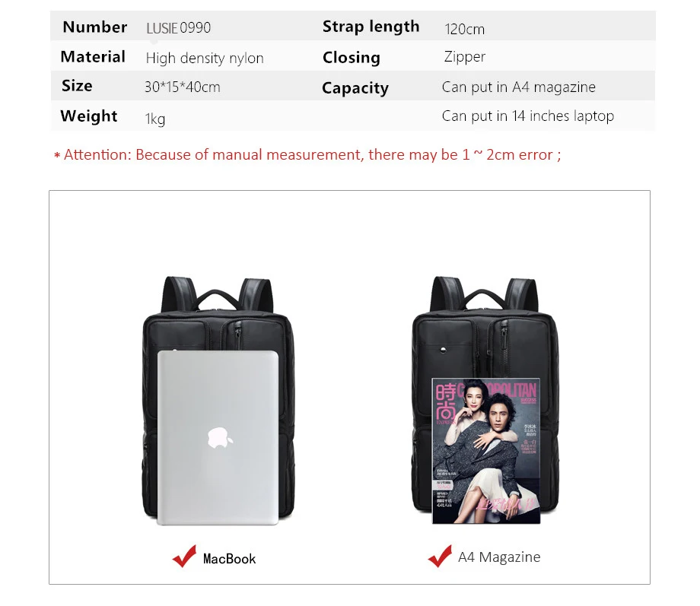Click the silver MacBook laptop image

coord(218,437)
